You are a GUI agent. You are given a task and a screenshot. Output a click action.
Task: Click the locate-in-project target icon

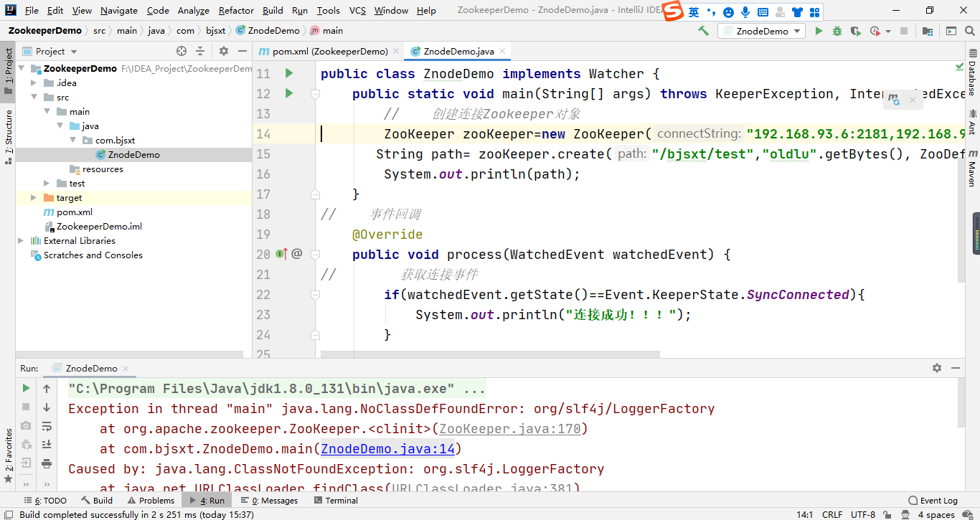point(182,51)
